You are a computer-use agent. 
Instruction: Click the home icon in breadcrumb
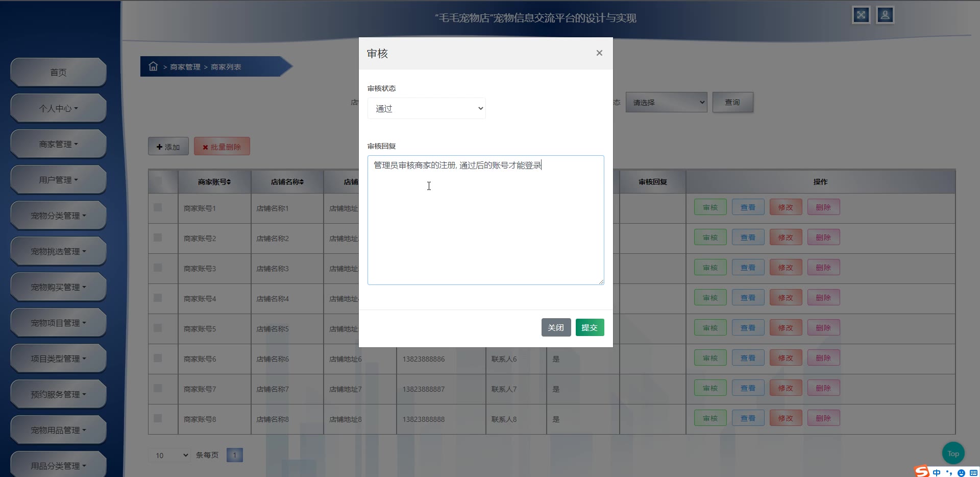[153, 66]
